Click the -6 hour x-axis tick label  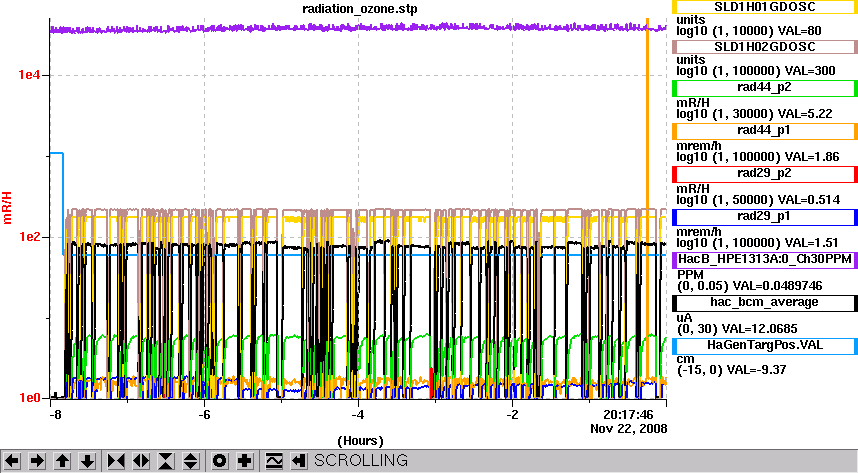[204, 415]
